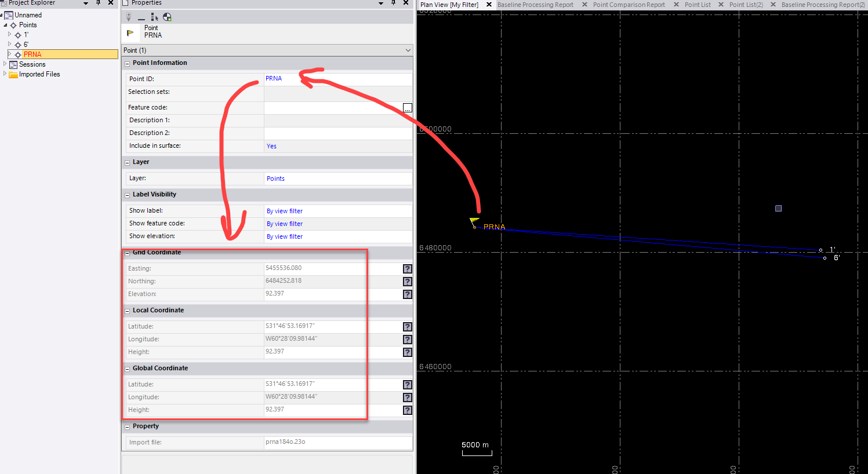
Task: Collapse the Point Information section
Action: coord(128,64)
